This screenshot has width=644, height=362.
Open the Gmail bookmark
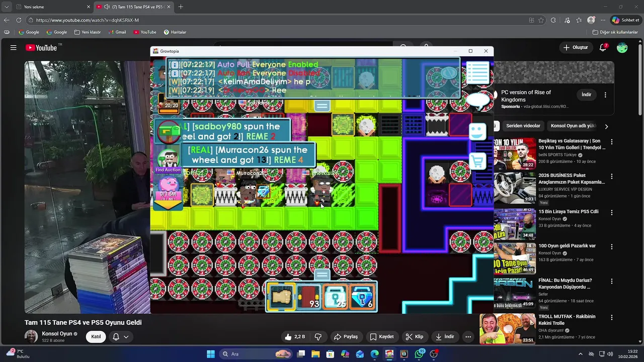[117, 32]
